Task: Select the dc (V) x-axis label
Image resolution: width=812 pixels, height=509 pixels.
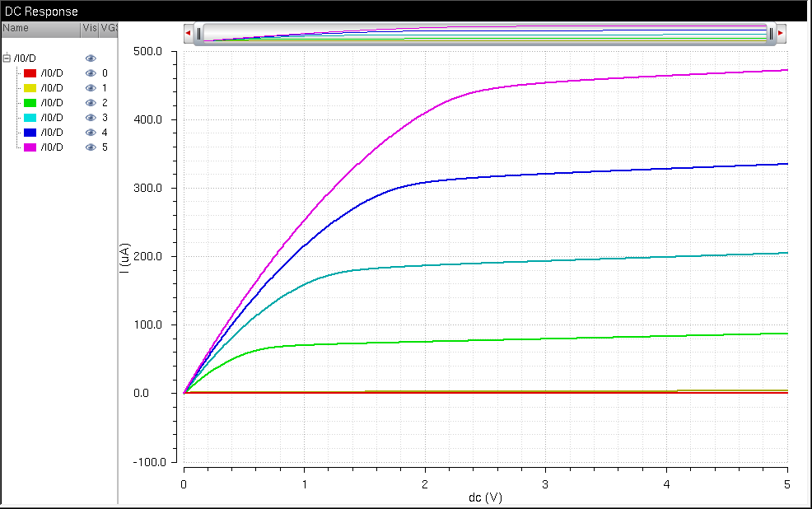Action: pos(485,497)
